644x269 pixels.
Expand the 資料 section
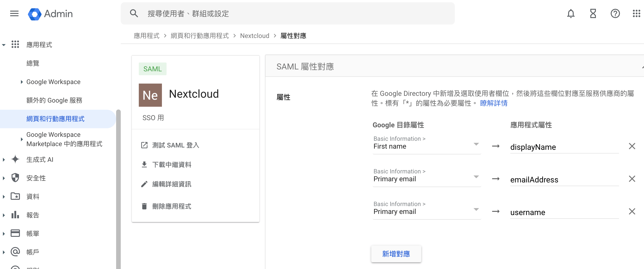[4, 197]
